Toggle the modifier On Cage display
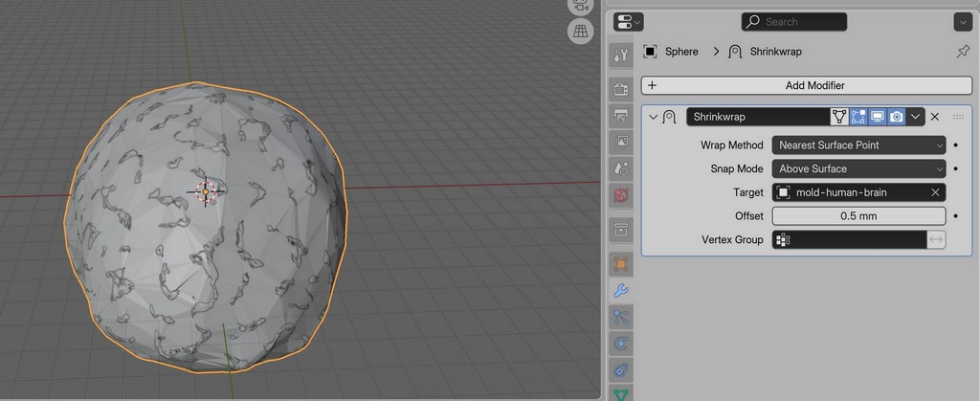This screenshot has height=401, width=980. coord(838,117)
